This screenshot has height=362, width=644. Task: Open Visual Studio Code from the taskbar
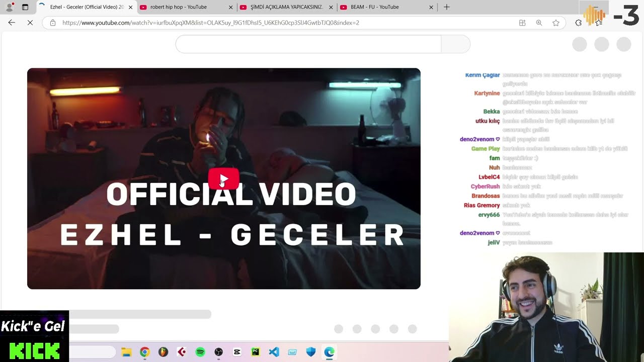pyautogui.click(x=274, y=352)
